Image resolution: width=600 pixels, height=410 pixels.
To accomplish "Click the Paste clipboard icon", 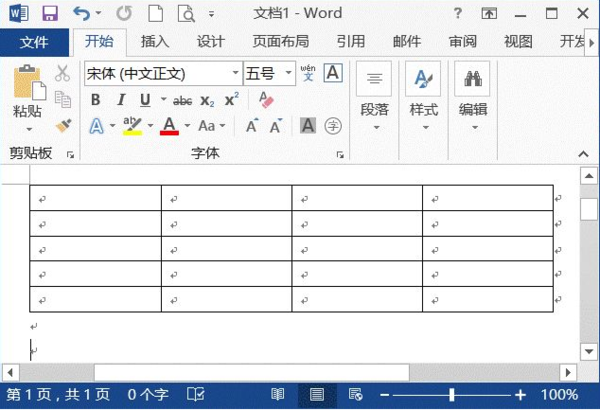I will click(29, 82).
